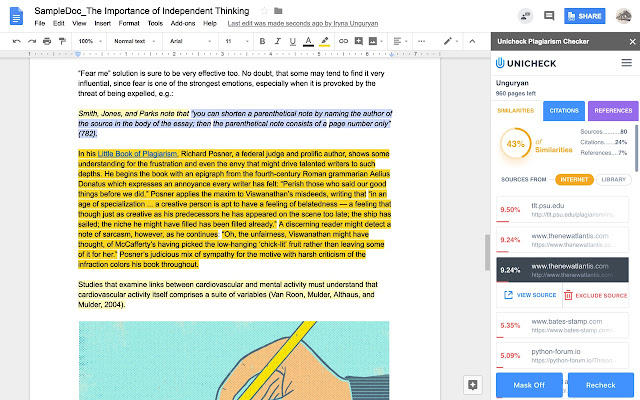Switch sources to Library
The width and height of the screenshot is (640, 400).
point(615,178)
